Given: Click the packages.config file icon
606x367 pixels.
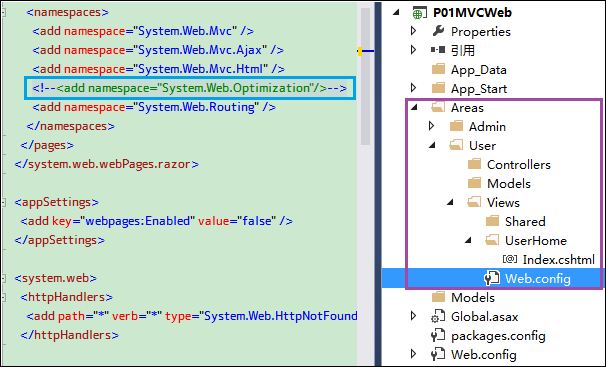Looking at the screenshot, I should [438, 335].
